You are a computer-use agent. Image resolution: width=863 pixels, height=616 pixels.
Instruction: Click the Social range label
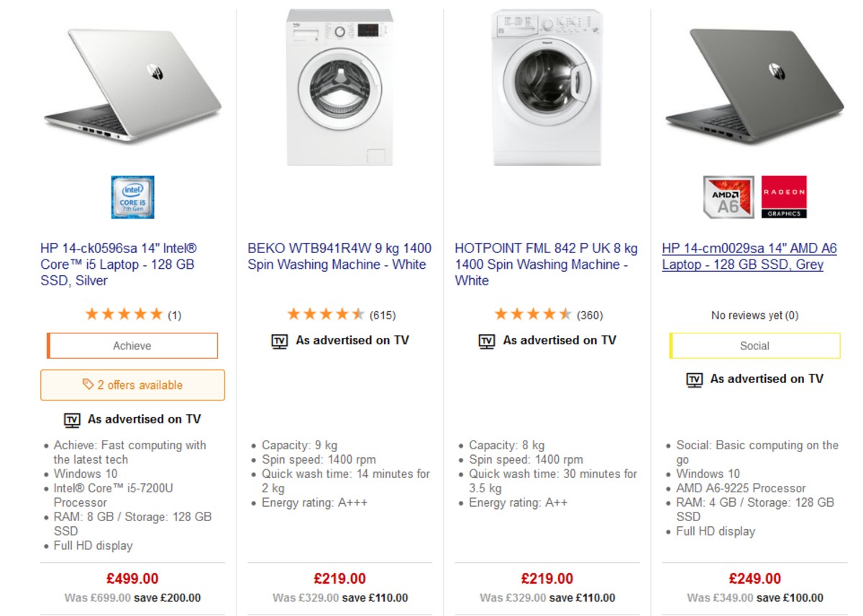tap(754, 346)
